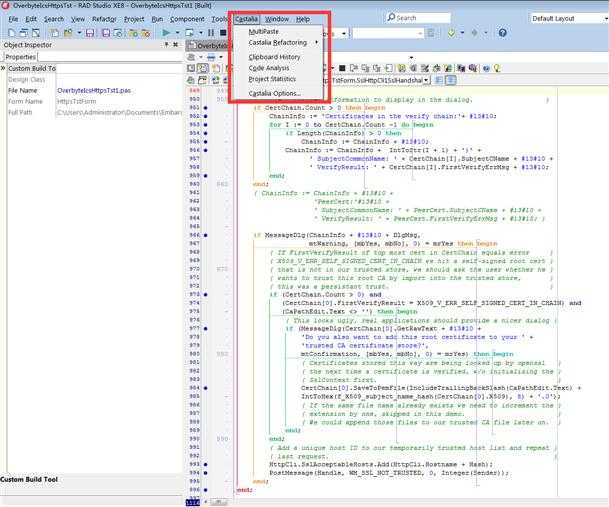Click the blue Help question mark icon
This screenshot has height=507, width=609.
[x=502, y=33]
